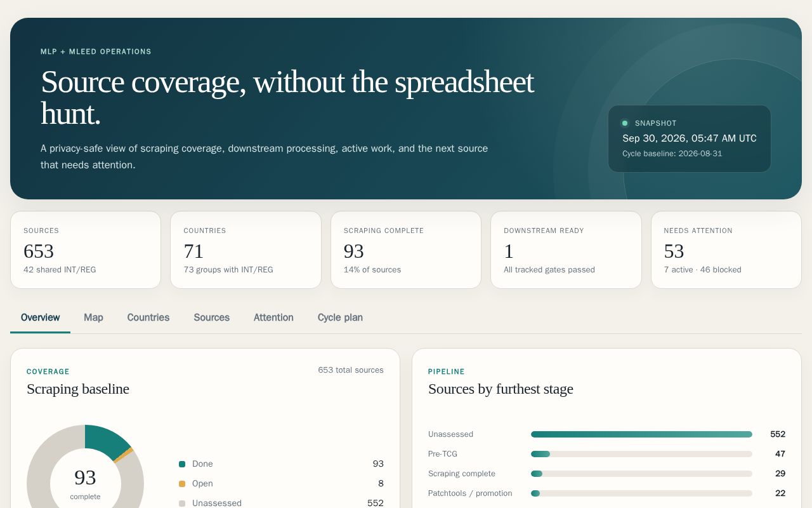Viewport: 812px width, 508px height.
Task: Go to the Attention tab
Action: 273,317
